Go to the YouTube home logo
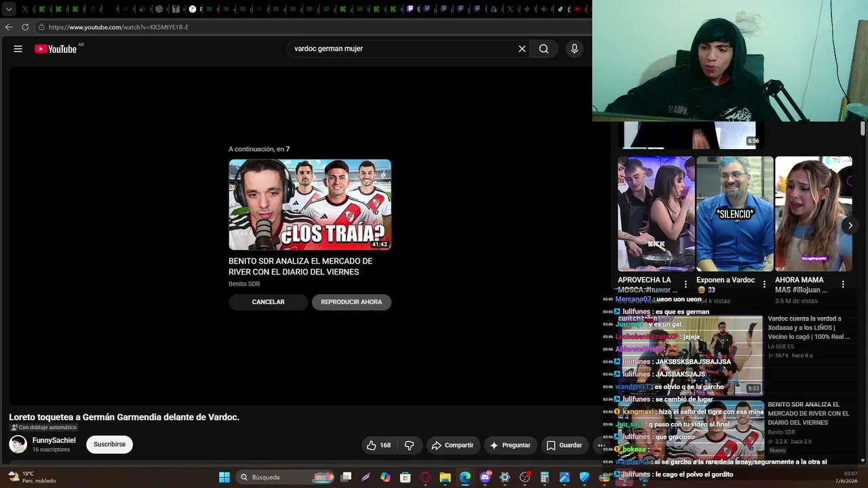 click(x=56, y=49)
